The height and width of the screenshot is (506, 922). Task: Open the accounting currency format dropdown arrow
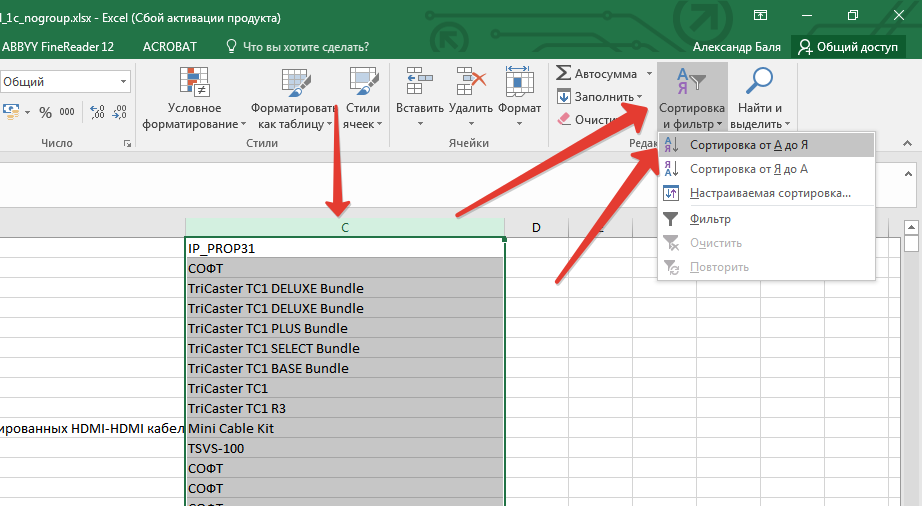click(x=27, y=113)
